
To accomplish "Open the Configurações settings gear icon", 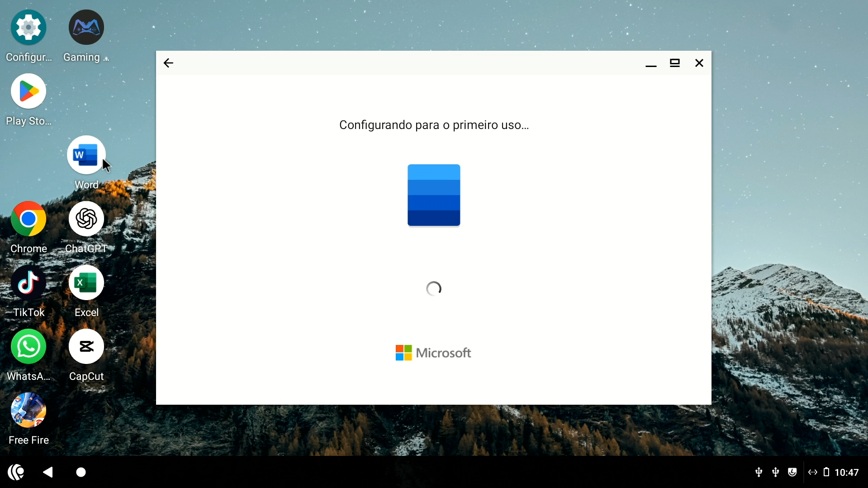I will (x=28, y=28).
